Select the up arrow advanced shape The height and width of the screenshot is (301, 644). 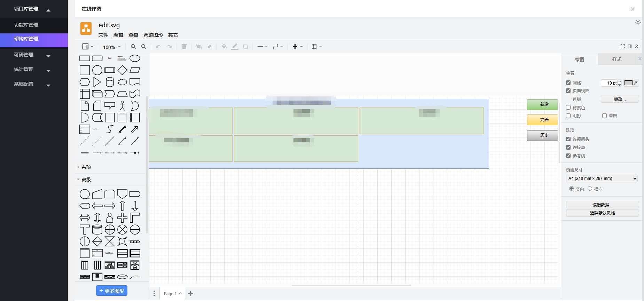pos(122,206)
